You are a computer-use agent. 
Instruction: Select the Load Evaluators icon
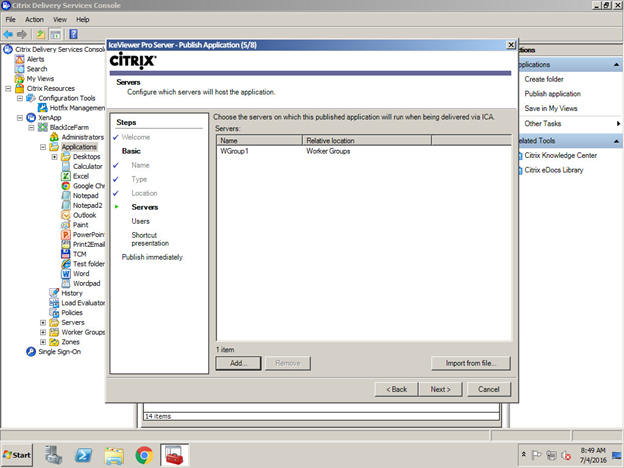(x=54, y=303)
